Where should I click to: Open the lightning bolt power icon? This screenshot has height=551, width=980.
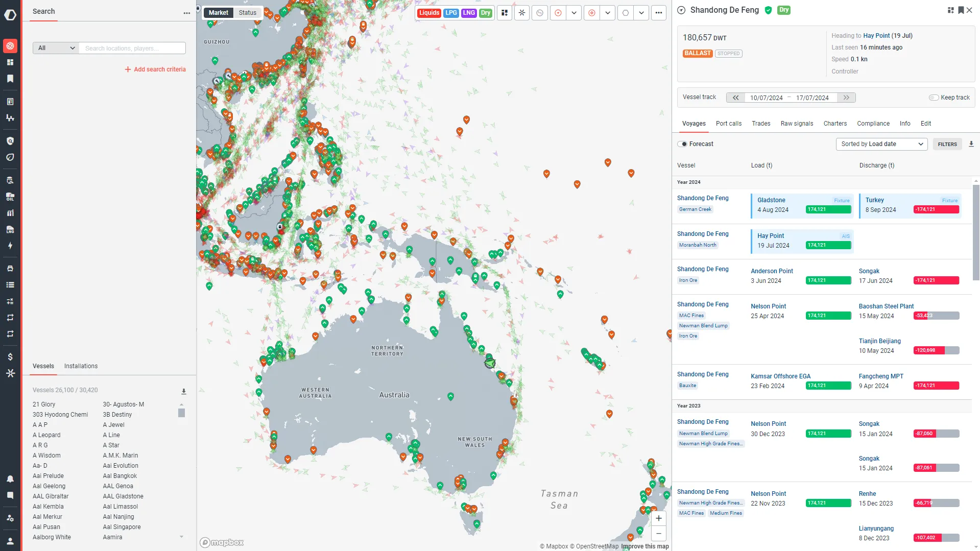(10, 246)
